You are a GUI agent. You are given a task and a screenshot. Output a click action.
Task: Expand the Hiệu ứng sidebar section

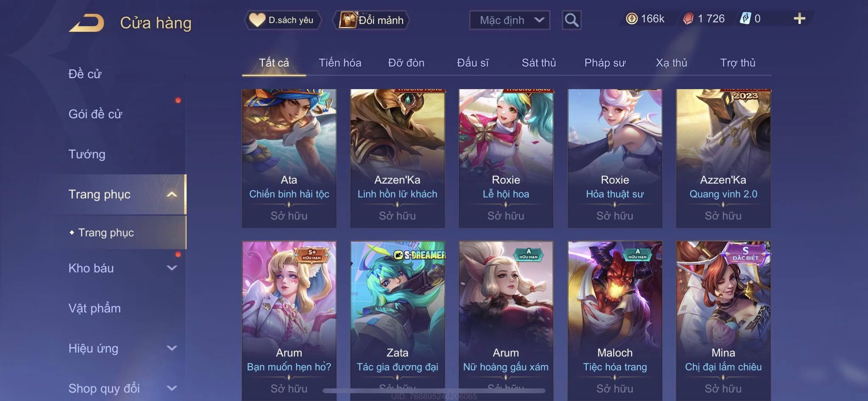tap(171, 348)
